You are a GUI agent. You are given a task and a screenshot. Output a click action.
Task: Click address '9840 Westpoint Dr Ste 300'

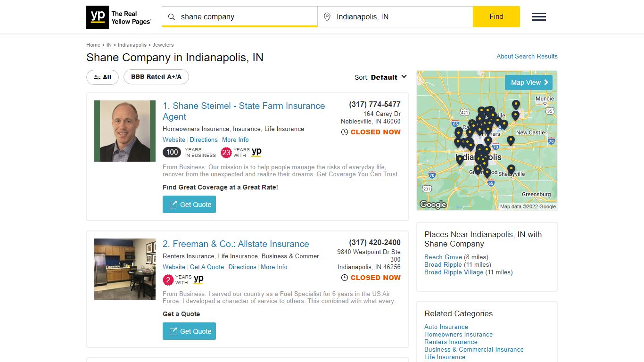369,255
